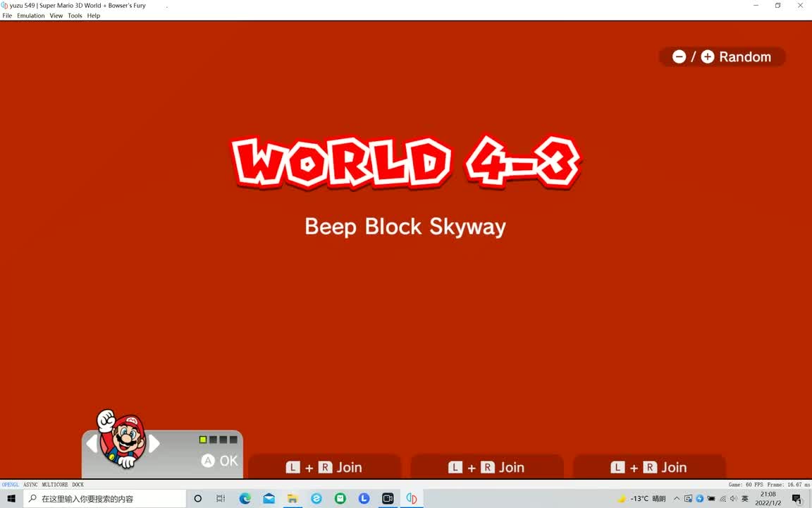Click the Frame: 16.67 ms readout
Image resolution: width=812 pixels, height=508 pixels.
point(789,485)
